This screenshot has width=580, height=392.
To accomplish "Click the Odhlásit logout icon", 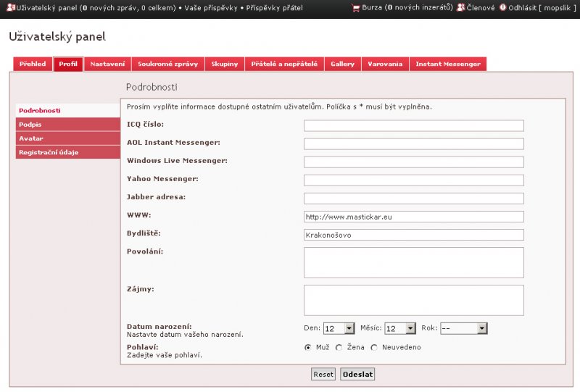I will [x=502, y=7].
